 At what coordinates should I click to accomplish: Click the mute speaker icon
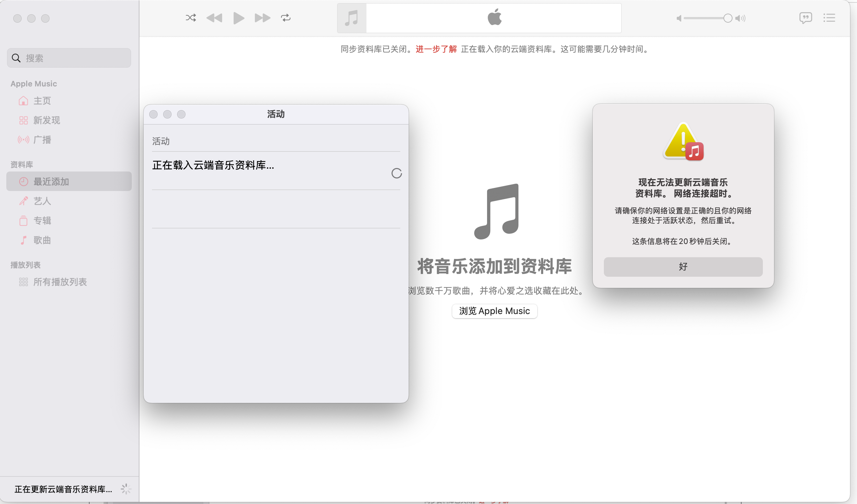(x=678, y=18)
